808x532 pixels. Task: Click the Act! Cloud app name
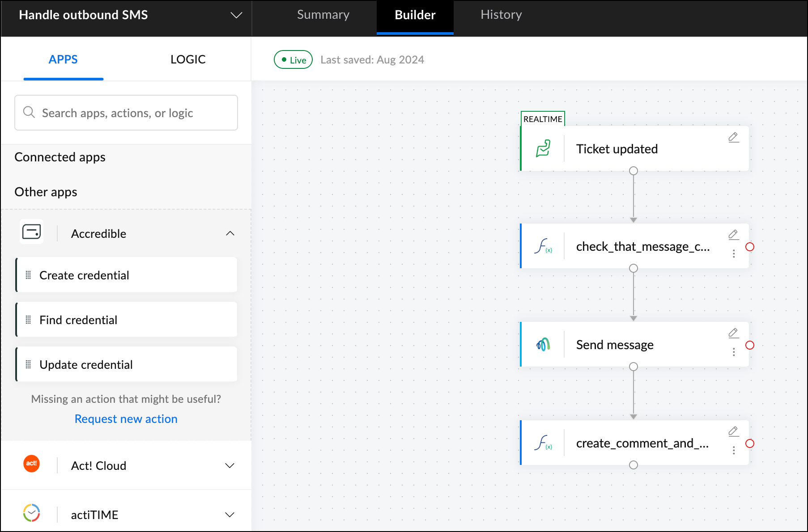pyautogui.click(x=99, y=465)
